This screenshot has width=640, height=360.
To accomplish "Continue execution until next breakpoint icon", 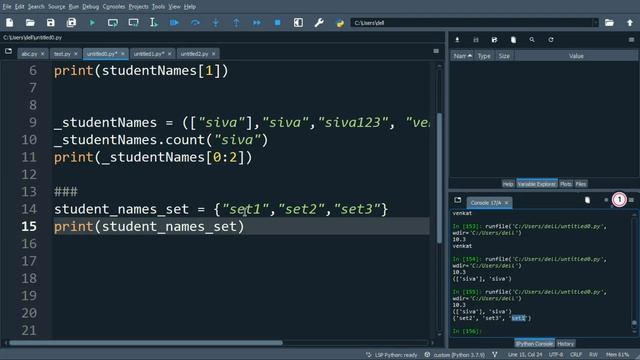I will pos(257,23).
